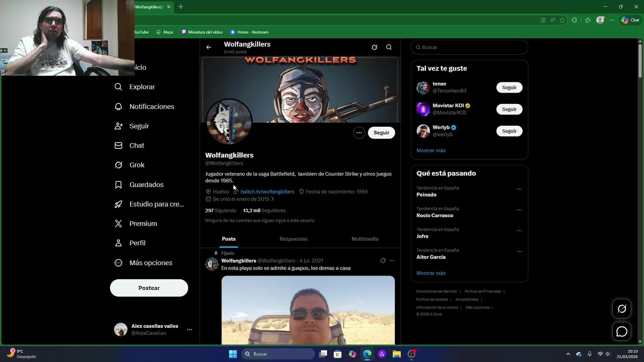Open Estudio para creadores
This screenshot has height=362, width=644.
149,204
